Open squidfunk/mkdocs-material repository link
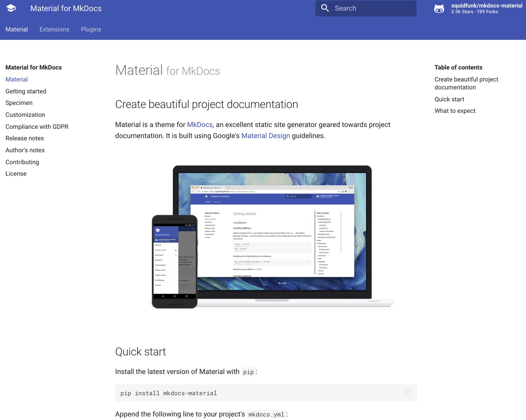The height and width of the screenshot is (420, 526). click(478, 8)
